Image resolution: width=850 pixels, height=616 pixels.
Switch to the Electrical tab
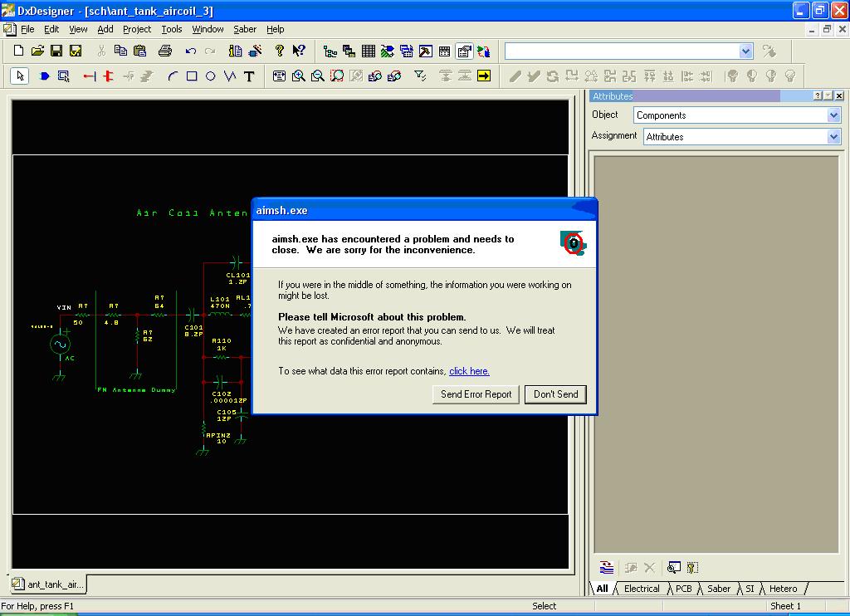pyautogui.click(x=641, y=589)
